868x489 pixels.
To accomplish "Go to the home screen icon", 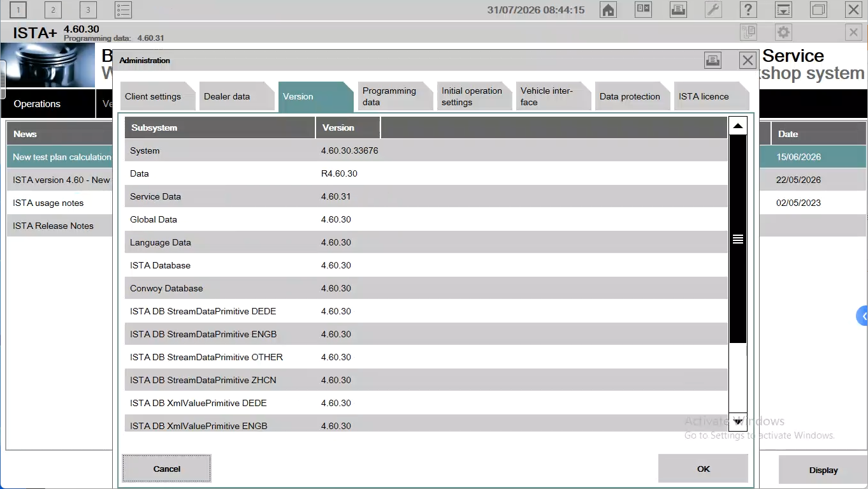I will pos(609,10).
